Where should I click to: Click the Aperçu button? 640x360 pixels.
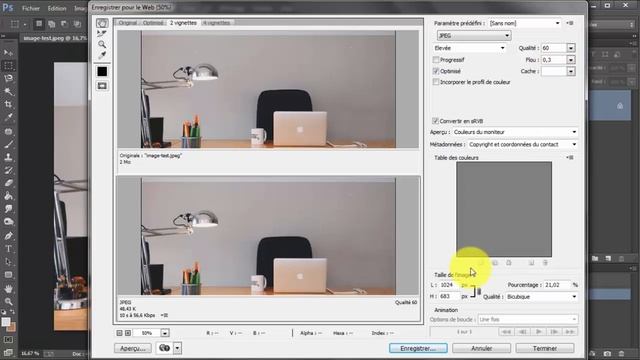pyautogui.click(x=133, y=348)
